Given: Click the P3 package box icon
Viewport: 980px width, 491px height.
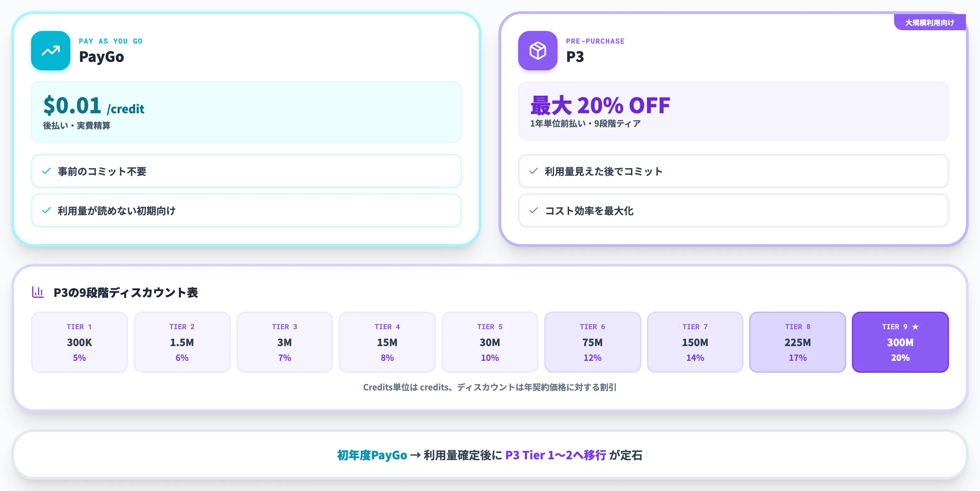Looking at the screenshot, I should click(538, 51).
